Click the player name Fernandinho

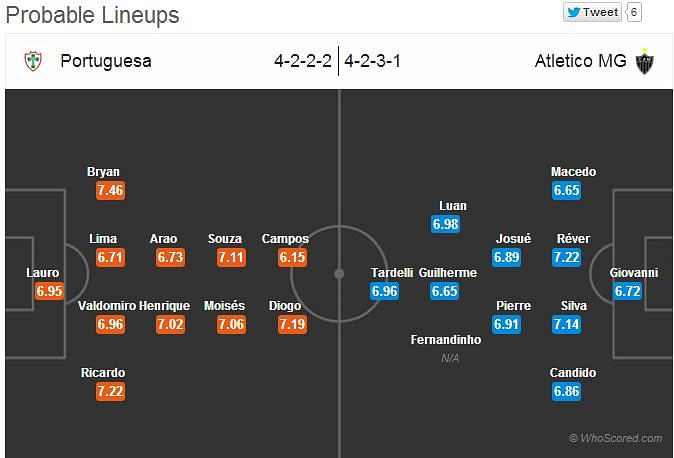(446, 340)
